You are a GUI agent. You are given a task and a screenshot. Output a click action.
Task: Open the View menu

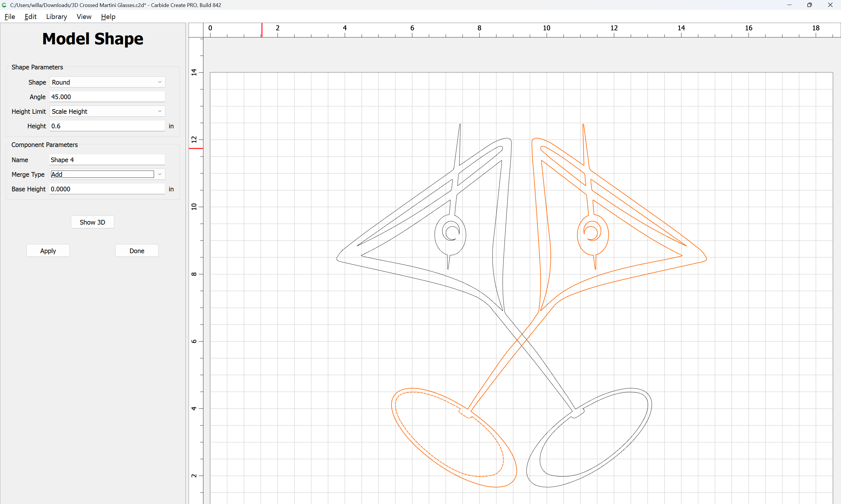point(84,17)
